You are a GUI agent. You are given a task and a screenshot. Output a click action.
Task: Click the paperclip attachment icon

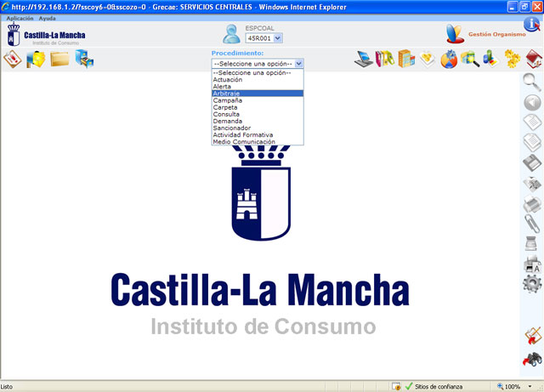point(532,224)
